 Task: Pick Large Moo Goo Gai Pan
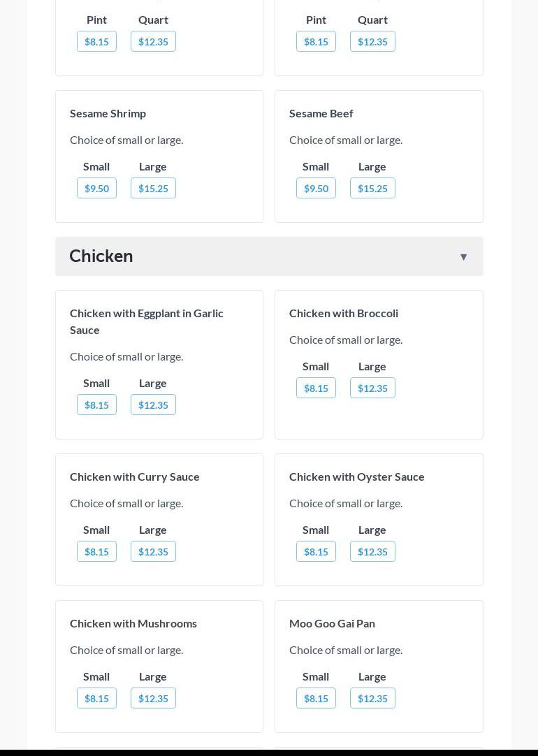[372, 699]
